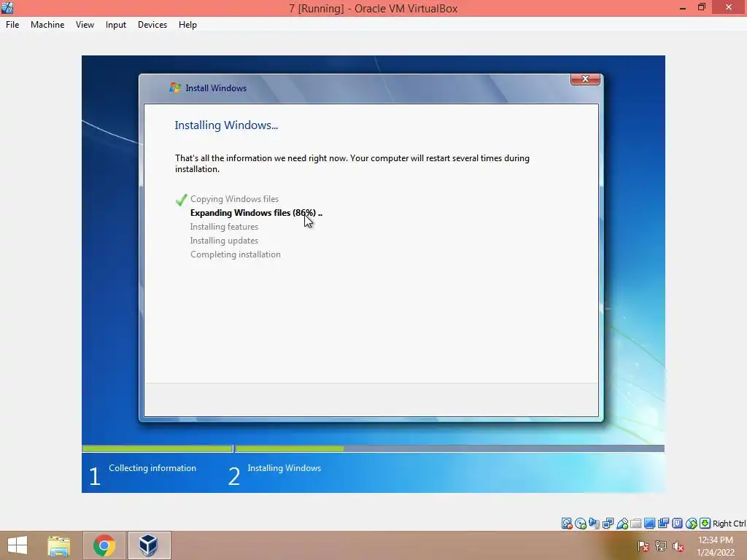The image size is (747, 560).
Task: Click the Installing Windows stage label at bottom
Action: [x=285, y=468]
